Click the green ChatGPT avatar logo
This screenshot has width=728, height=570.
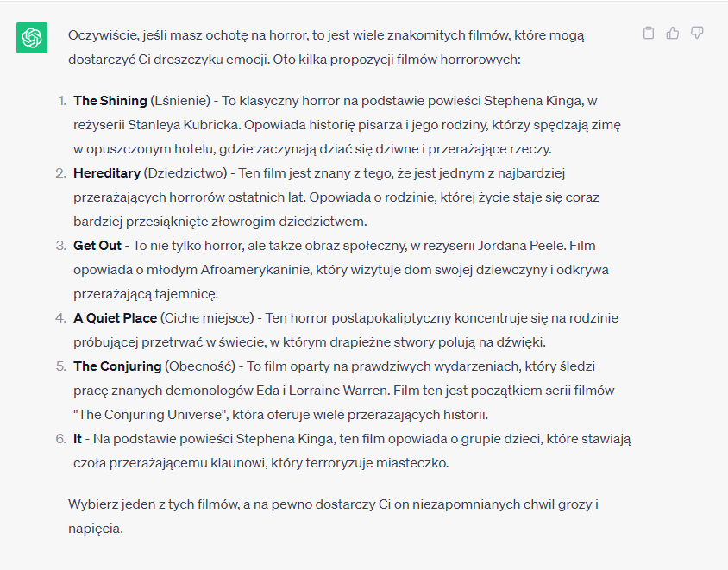click(x=32, y=38)
